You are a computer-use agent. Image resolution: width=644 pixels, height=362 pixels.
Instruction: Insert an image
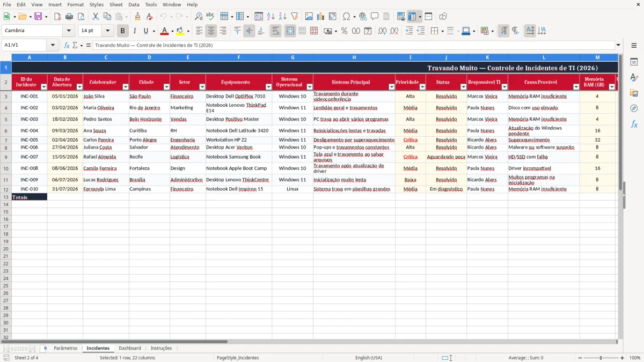tap(309, 17)
